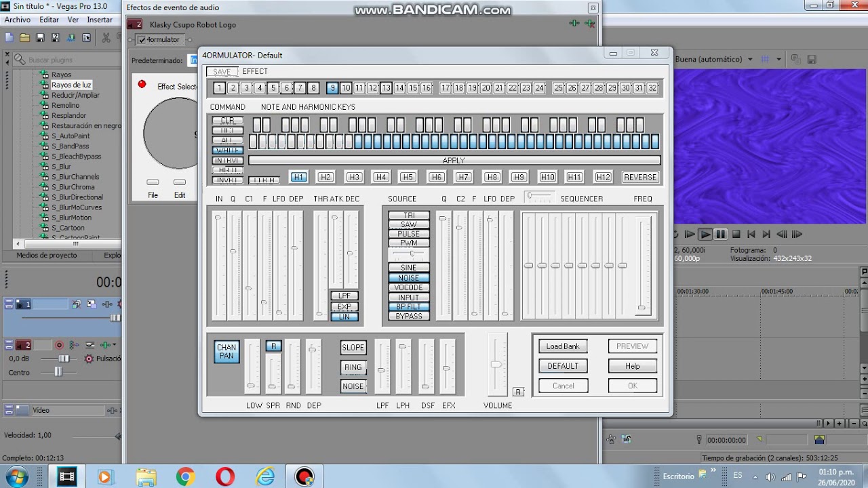The width and height of the screenshot is (868, 488).
Task: Open Internet Explorer from taskbar
Action: [x=265, y=476]
